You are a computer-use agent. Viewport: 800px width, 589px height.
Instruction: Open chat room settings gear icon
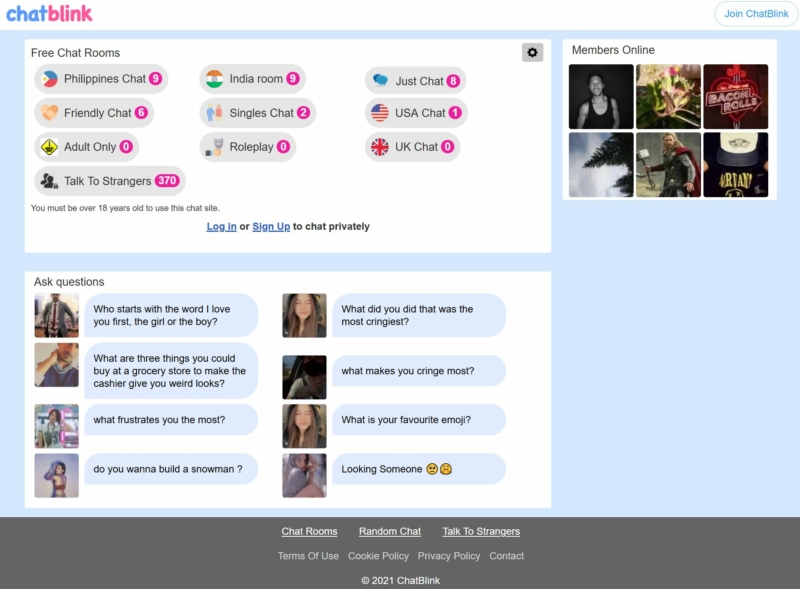pos(532,53)
